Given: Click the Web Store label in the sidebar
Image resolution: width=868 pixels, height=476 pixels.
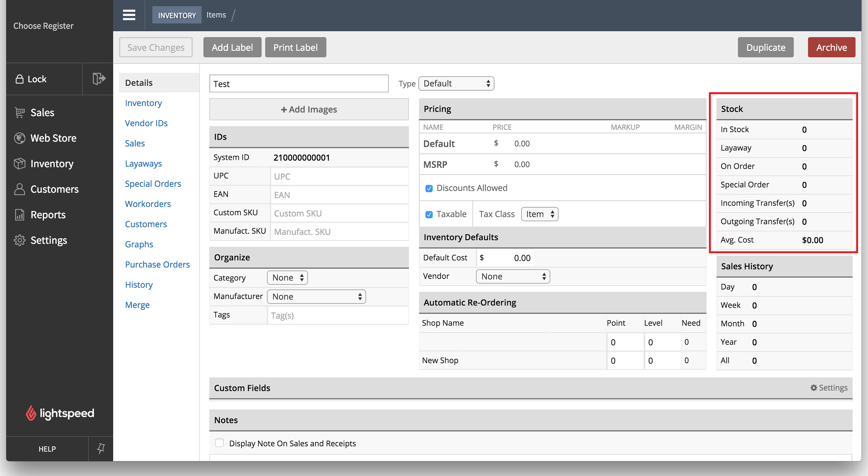Looking at the screenshot, I should pos(53,138).
